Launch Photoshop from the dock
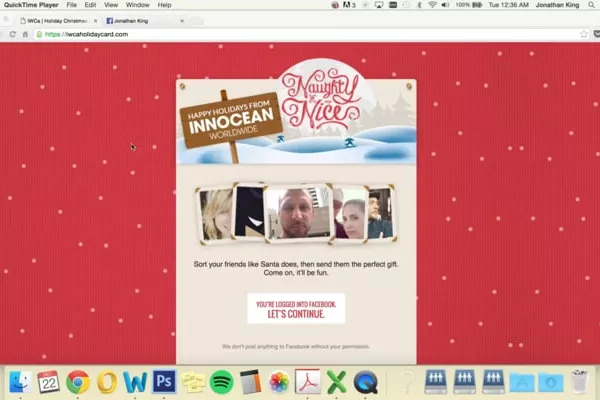Screen dimensions: 600x400 (164, 381)
